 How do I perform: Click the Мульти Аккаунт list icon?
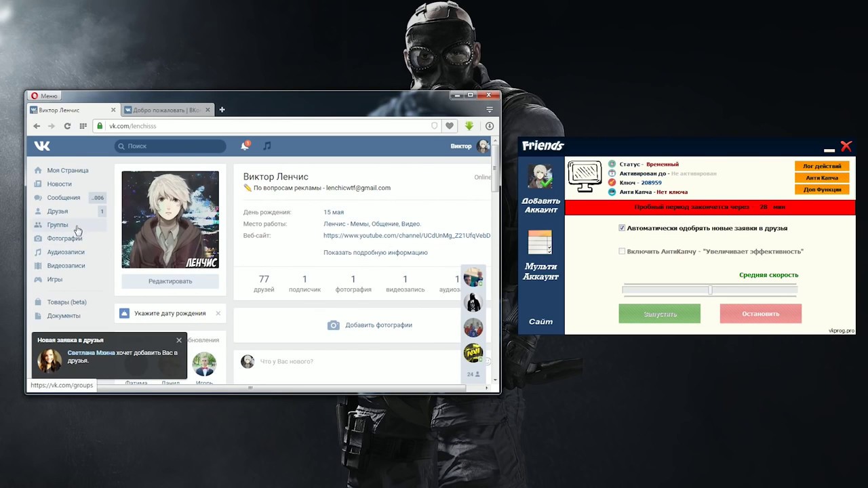(x=540, y=243)
